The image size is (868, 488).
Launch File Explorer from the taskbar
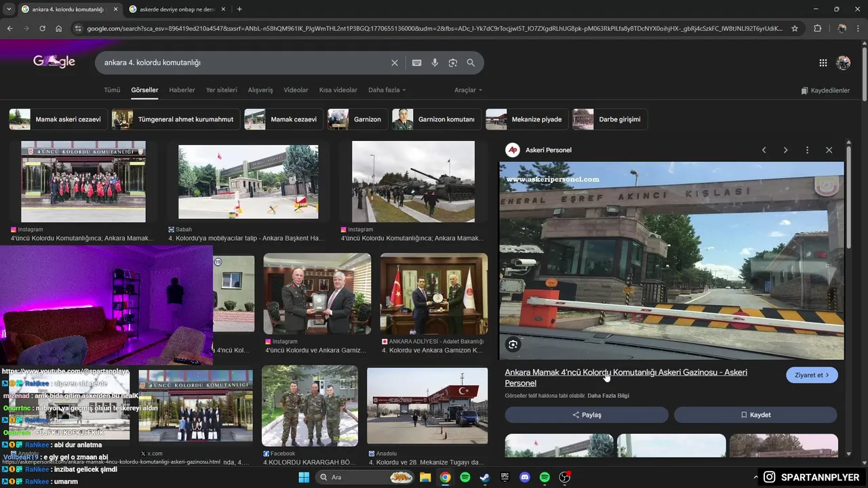(425, 477)
